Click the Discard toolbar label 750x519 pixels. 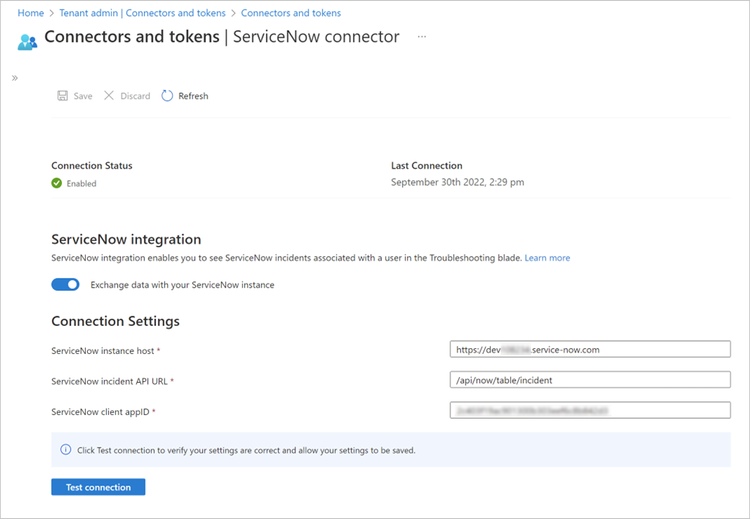135,96
